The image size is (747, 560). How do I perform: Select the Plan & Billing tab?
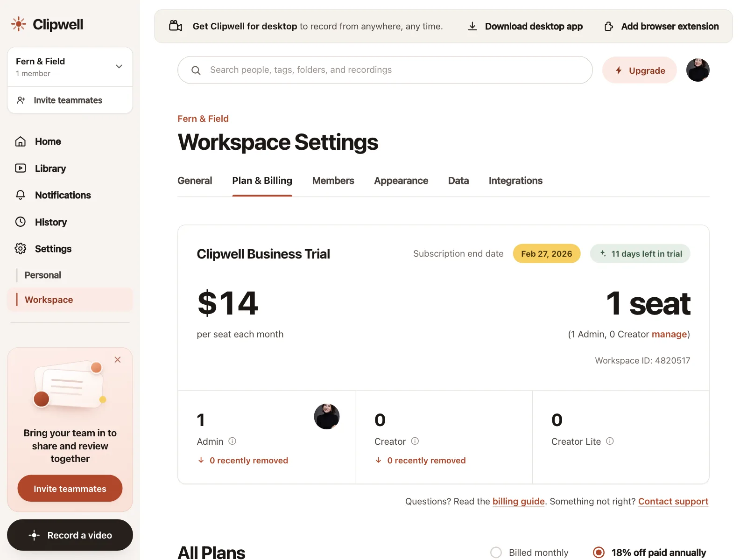tap(262, 181)
